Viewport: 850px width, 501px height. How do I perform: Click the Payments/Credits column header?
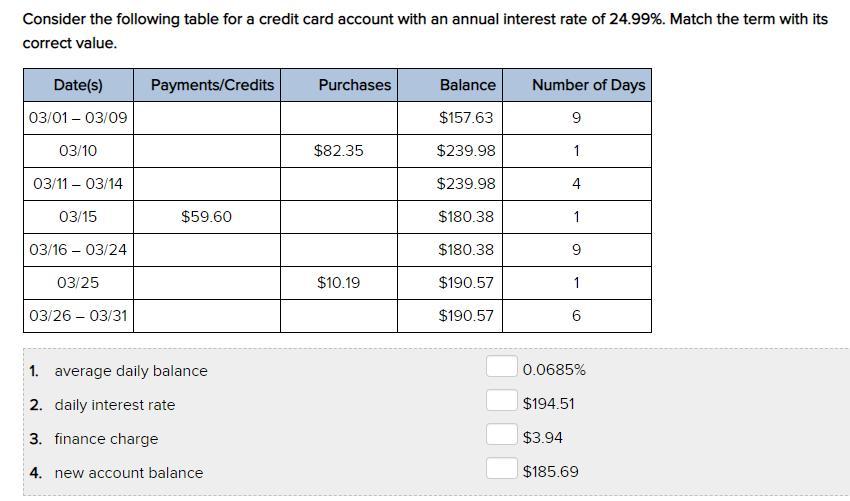pyautogui.click(x=212, y=85)
